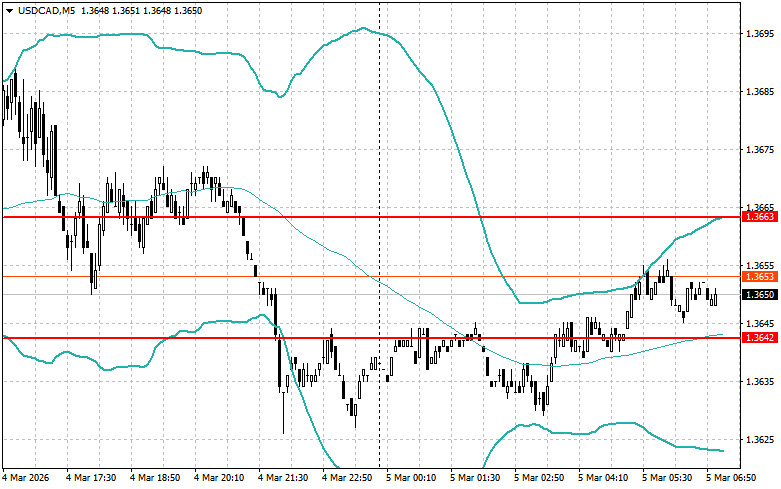The height and width of the screenshot is (489, 781).
Task: Select the USDCAD,M5 chart title text
Action: 46,10
